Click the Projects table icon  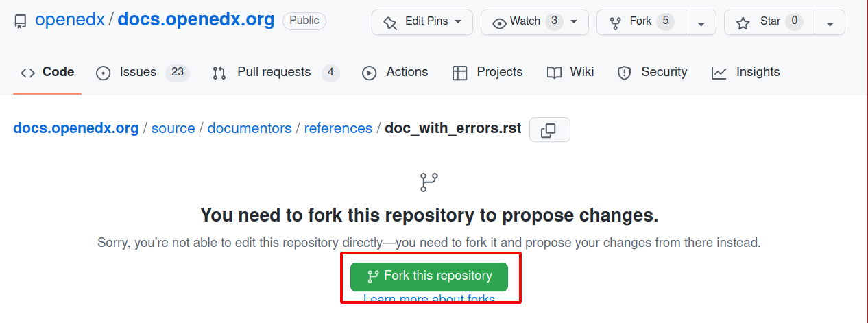[460, 73]
